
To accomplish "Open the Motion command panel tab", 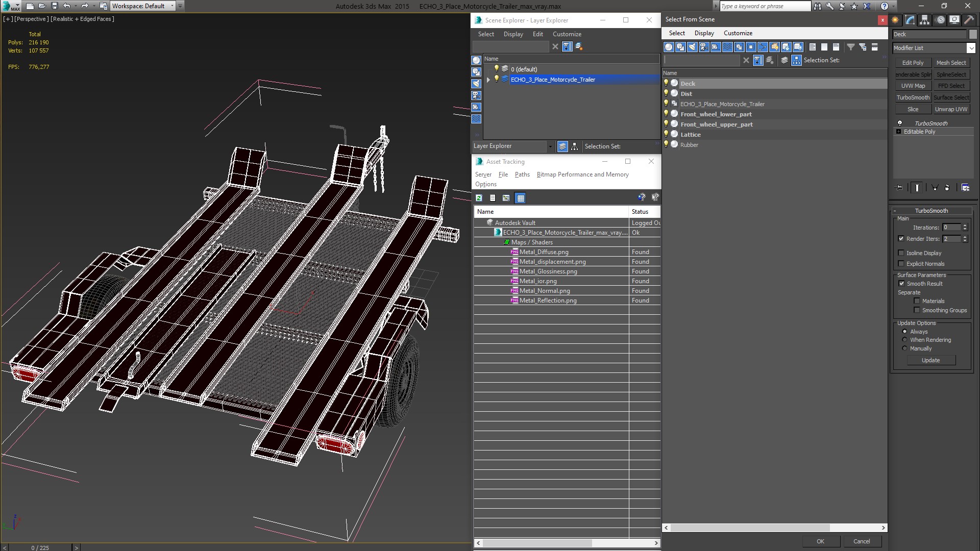I will point(940,20).
